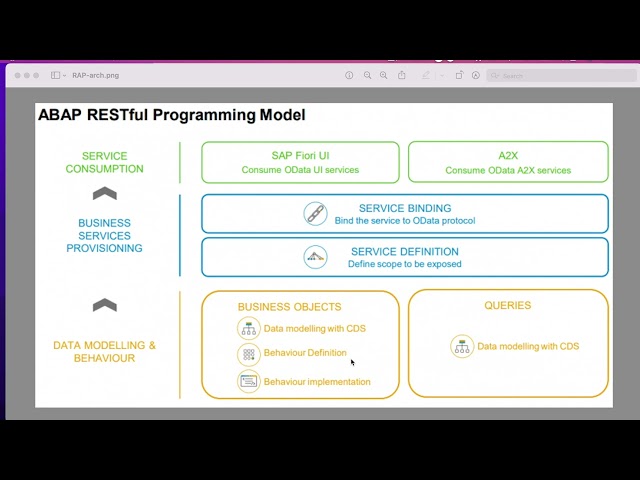Show the image info inspector

pyautogui.click(x=349, y=75)
